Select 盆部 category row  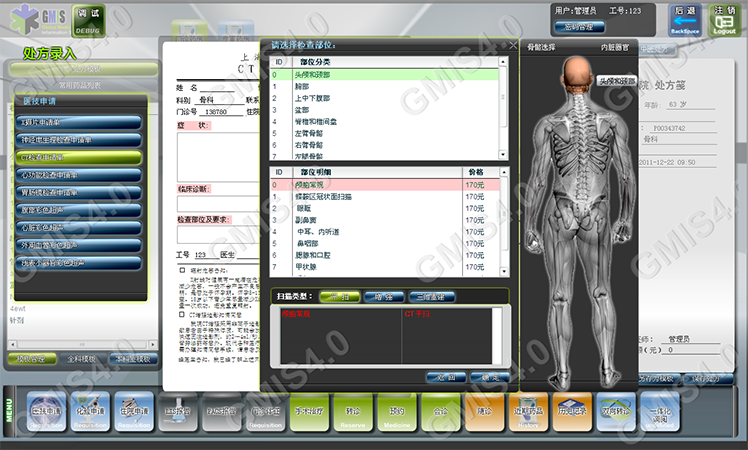coord(384,110)
